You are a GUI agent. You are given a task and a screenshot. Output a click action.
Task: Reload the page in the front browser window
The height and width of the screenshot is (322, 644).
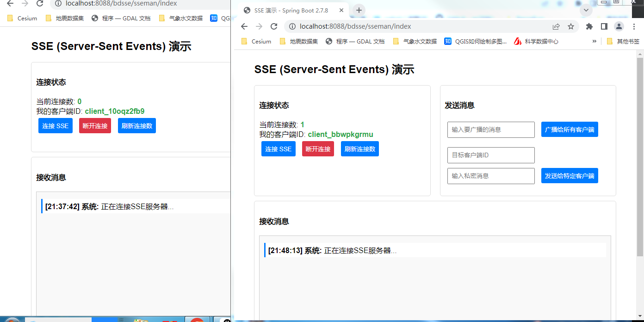pos(274,26)
